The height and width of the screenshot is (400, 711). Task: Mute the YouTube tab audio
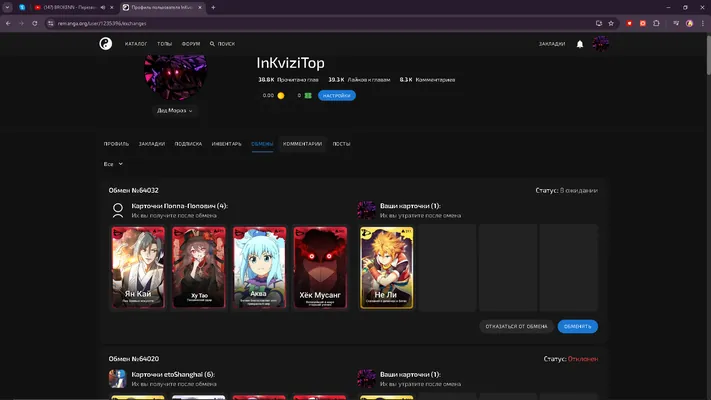(103, 7)
